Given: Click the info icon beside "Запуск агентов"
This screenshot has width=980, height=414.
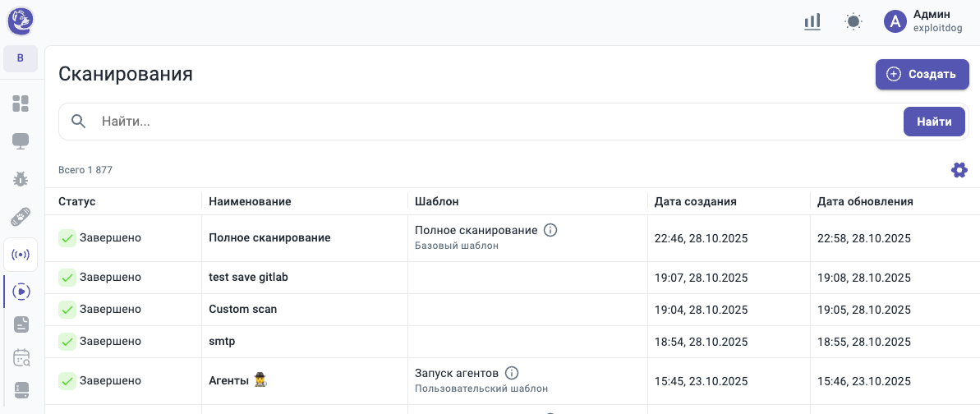Looking at the screenshot, I should point(512,373).
